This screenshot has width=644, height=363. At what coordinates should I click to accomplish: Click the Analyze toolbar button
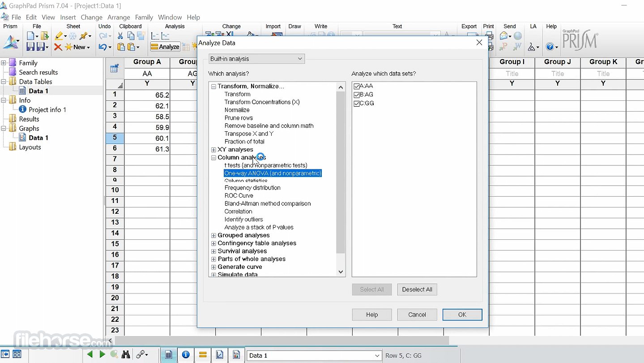165,47
